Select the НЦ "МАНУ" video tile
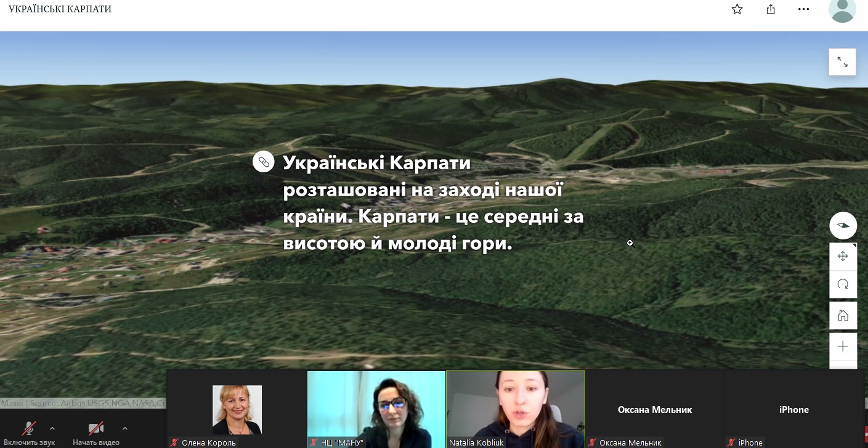 376,409
